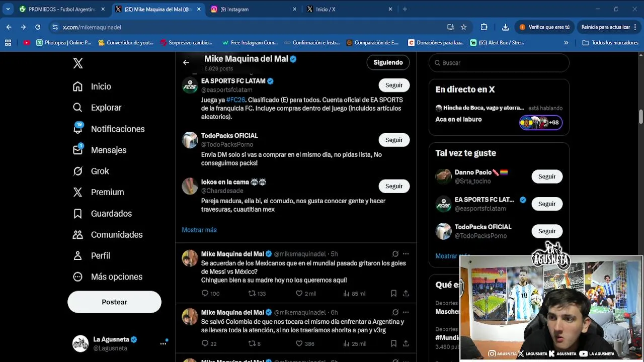The width and height of the screenshot is (644, 362).
Task: Follow TodoPacks OFICIAL in timeline
Action: tap(394, 140)
